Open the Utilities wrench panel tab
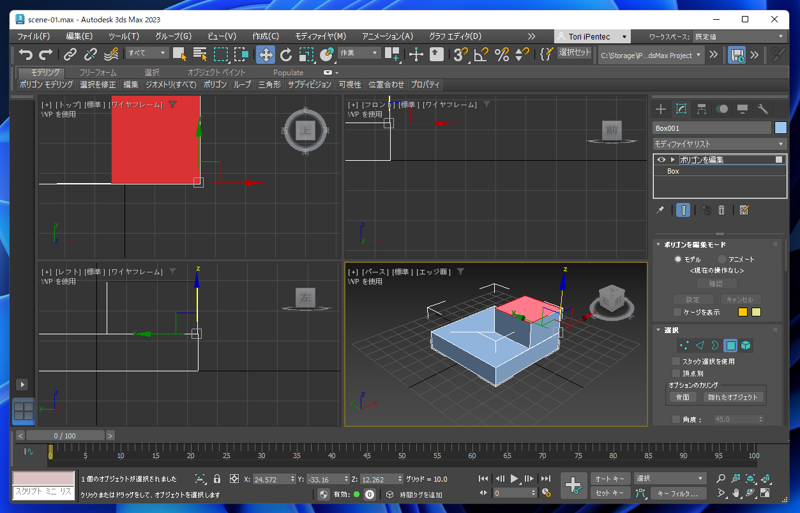The height and width of the screenshot is (513, 800). (763, 109)
